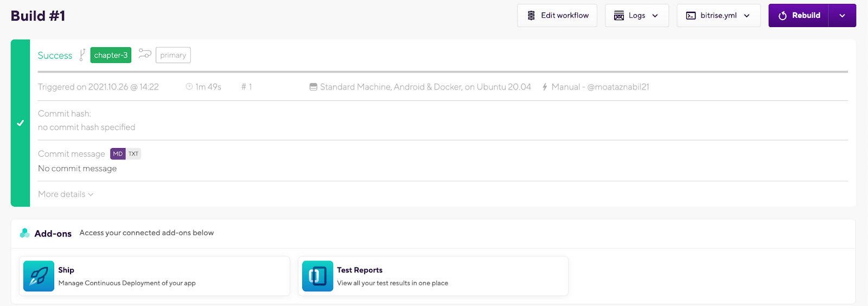Click 'Access your connected add-ons below' text
The image size is (868, 306).
coord(146,233)
